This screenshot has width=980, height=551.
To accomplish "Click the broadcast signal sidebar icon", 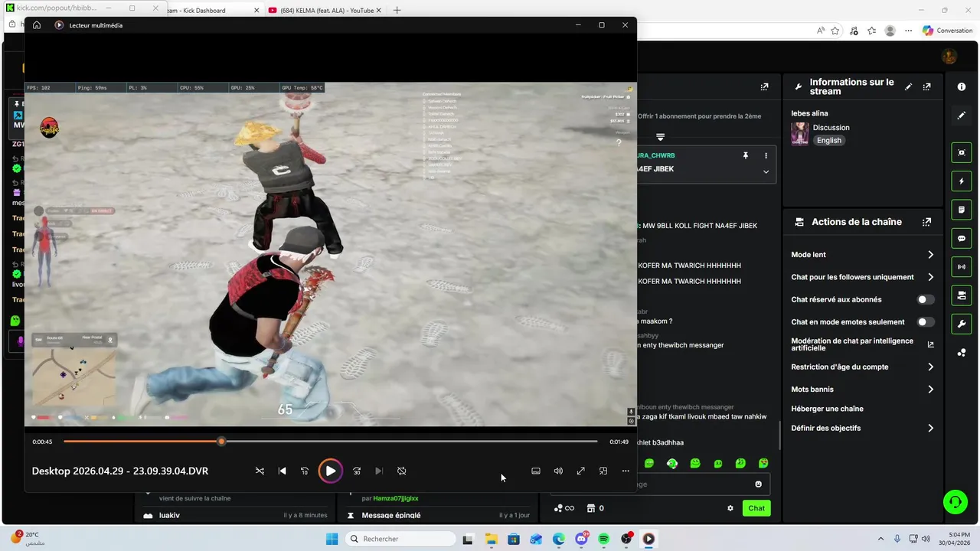I will 962,267.
